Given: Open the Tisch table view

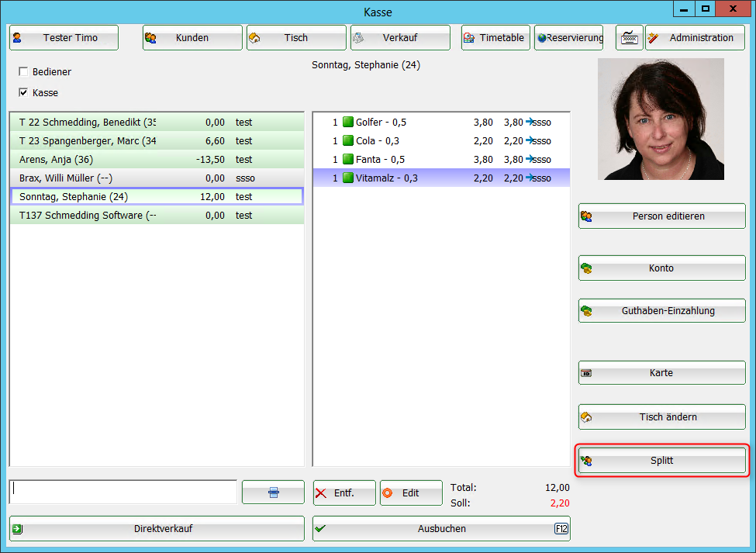Looking at the screenshot, I should point(296,37).
